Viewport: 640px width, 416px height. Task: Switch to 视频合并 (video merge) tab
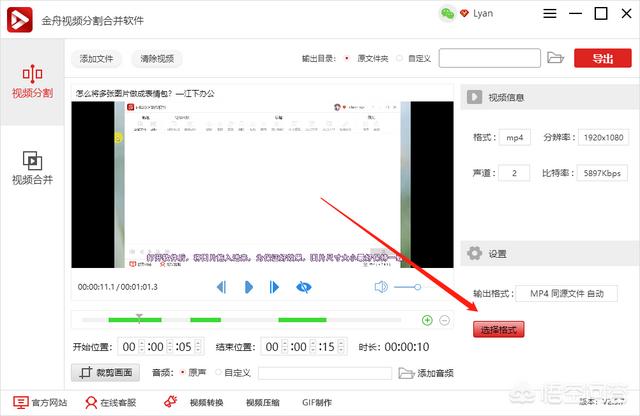pos(32,167)
